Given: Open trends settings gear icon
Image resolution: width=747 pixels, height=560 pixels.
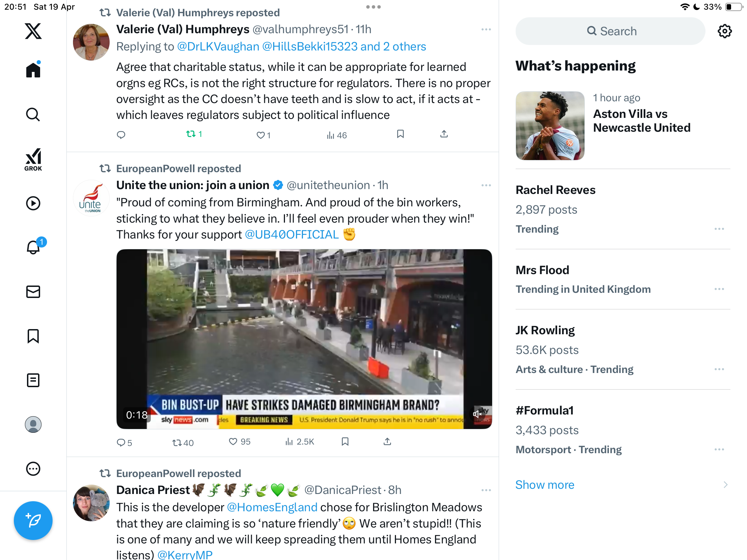Looking at the screenshot, I should (x=725, y=31).
